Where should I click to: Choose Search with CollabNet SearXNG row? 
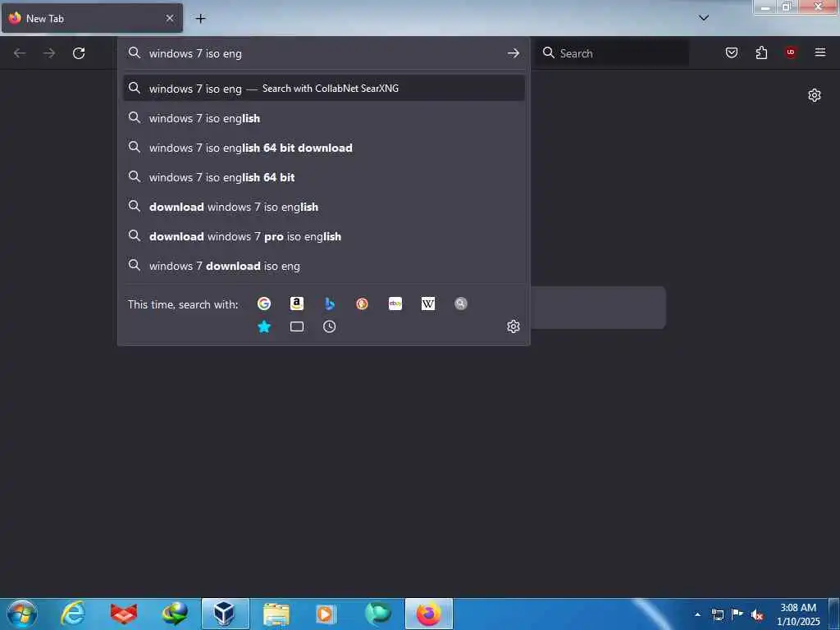pos(323,89)
